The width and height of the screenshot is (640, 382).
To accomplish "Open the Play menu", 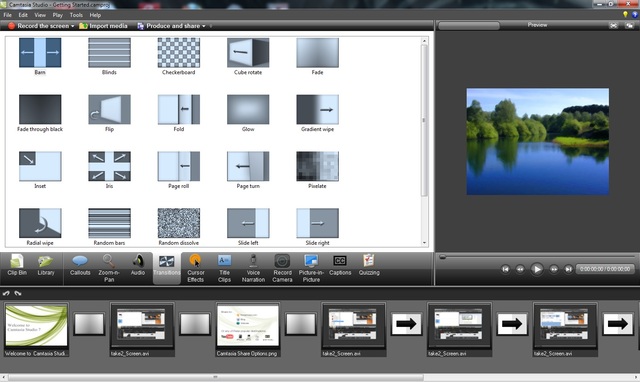I will (58, 15).
